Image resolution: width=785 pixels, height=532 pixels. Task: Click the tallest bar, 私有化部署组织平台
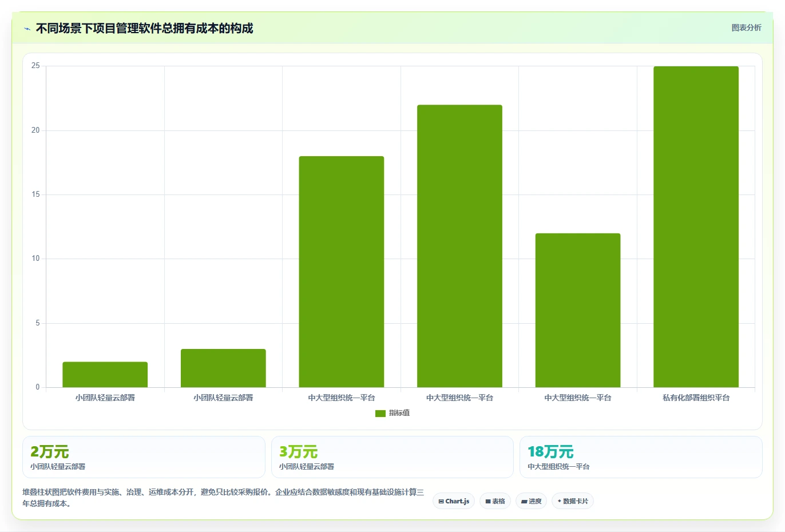pos(696,227)
